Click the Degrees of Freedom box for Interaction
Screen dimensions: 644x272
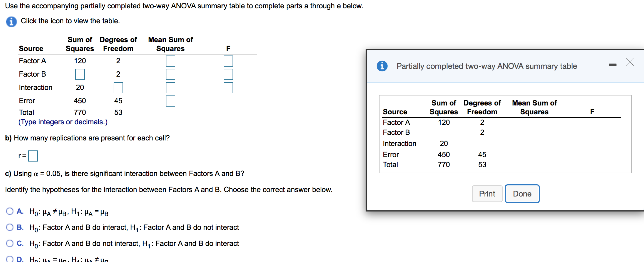click(118, 87)
